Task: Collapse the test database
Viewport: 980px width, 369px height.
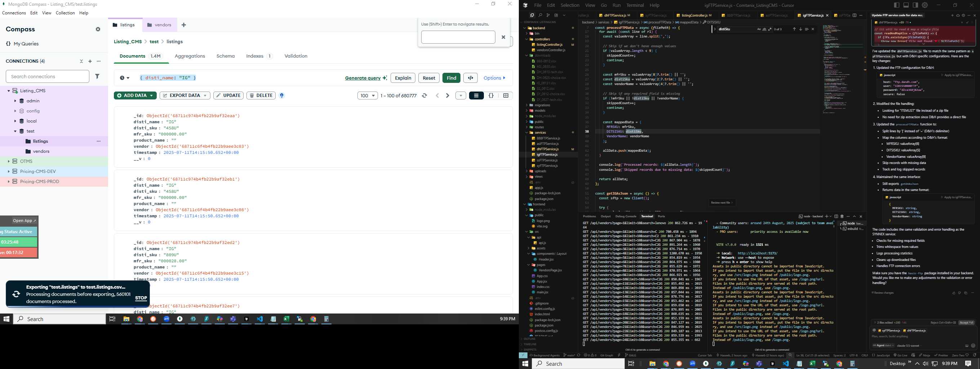Action: [x=15, y=131]
